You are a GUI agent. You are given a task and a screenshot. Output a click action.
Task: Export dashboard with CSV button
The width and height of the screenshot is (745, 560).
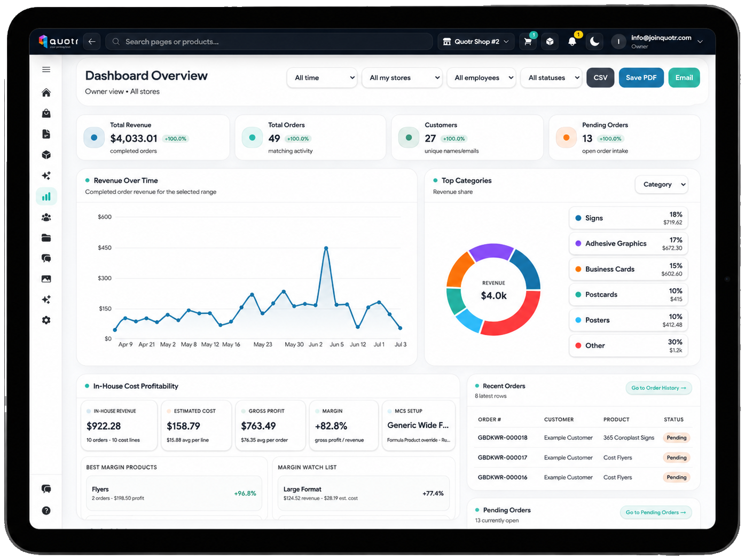(x=600, y=78)
